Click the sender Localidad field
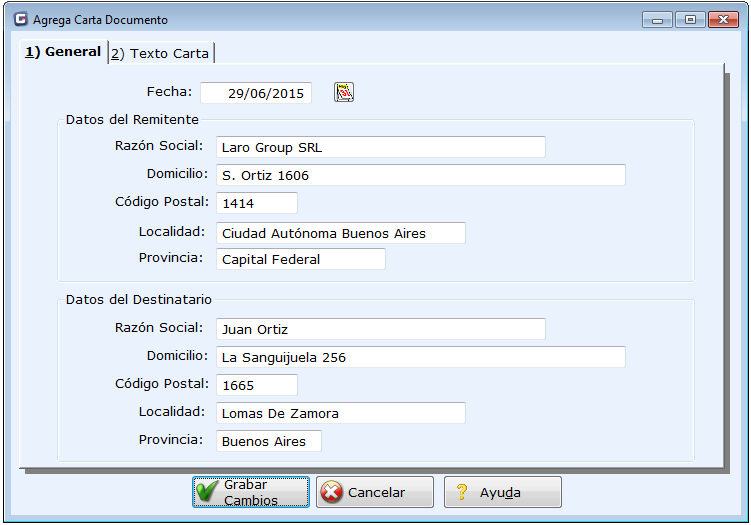 340,233
